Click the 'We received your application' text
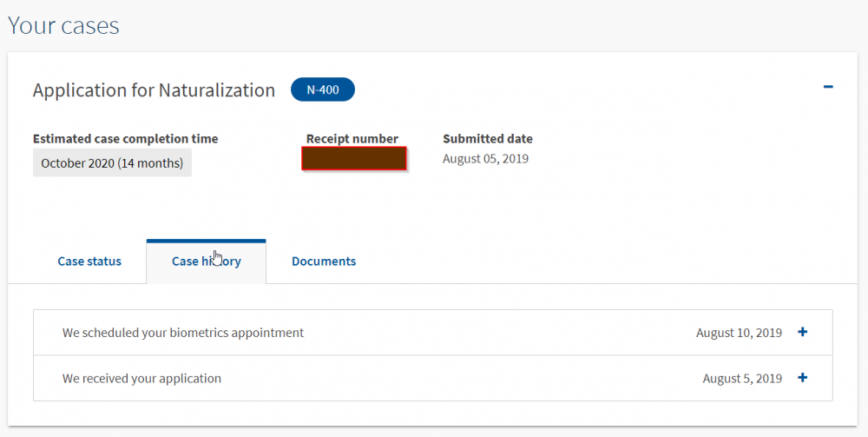 [x=141, y=378]
